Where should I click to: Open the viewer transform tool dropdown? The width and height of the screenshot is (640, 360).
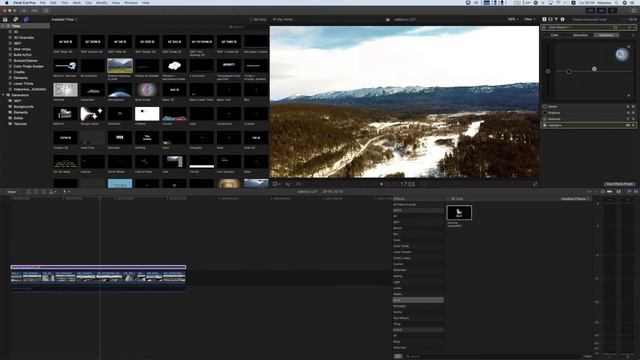(x=277, y=184)
